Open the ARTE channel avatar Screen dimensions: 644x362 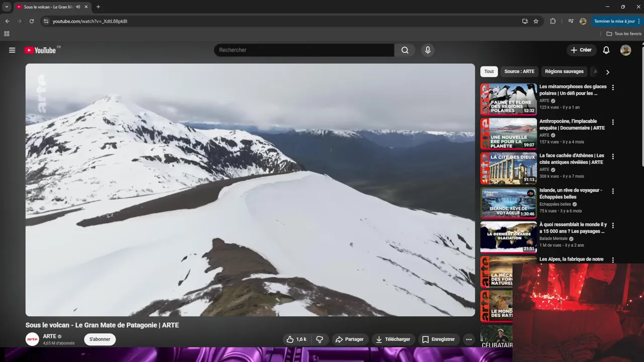click(32, 339)
